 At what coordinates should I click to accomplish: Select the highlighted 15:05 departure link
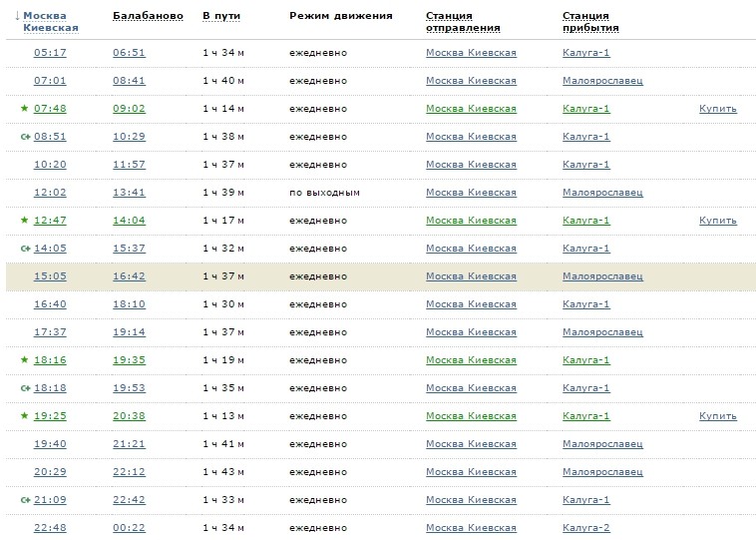pos(50,275)
